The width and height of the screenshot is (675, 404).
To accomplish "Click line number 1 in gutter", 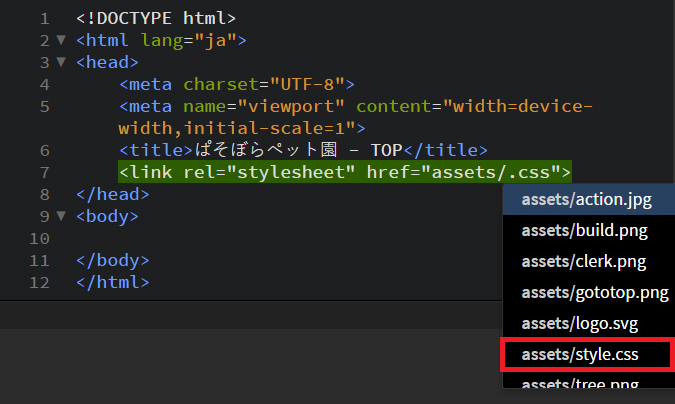I will (43, 19).
